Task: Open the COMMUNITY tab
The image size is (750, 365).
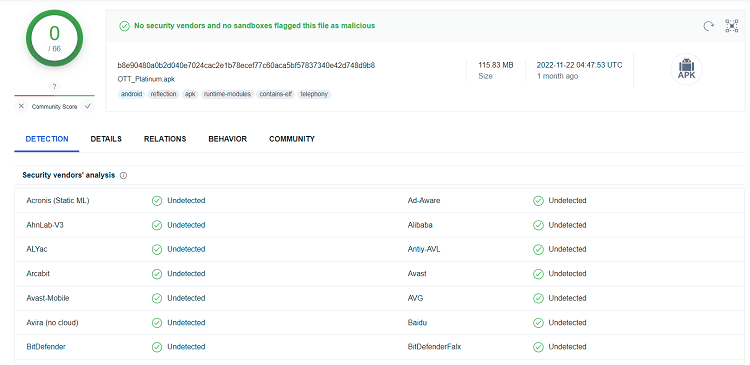Action: [x=292, y=139]
